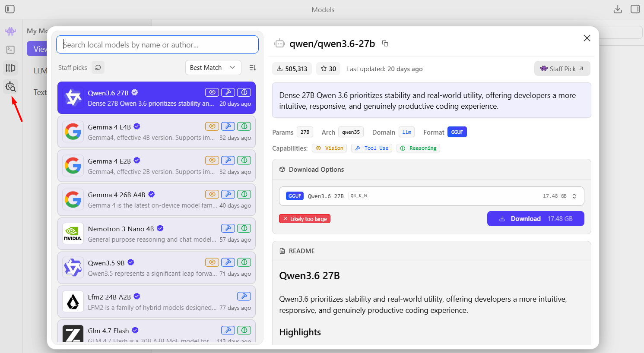Open the Discover model search icon in the sidebar
The image size is (644, 353).
(11, 87)
